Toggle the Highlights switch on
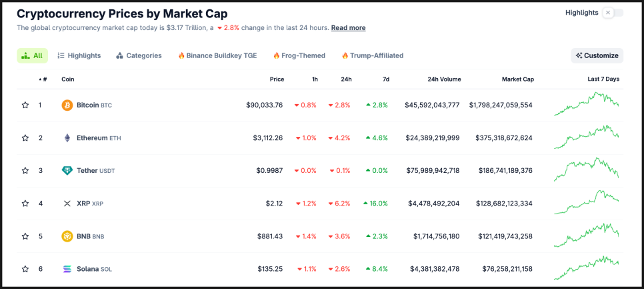Viewport: 644px width, 289px height. 613,13
